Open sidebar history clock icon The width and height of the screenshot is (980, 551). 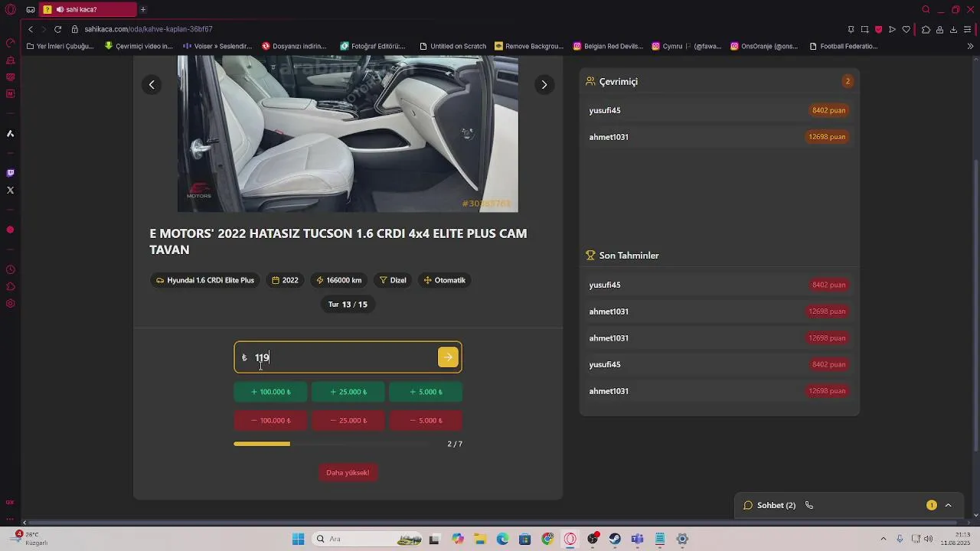click(10, 269)
